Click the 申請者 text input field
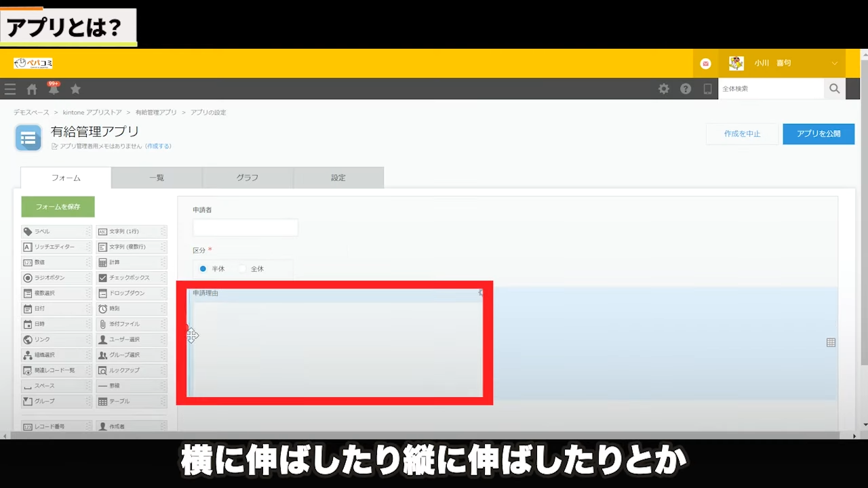Image resolution: width=868 pixels, height=488 pixels. tap(245, 228)
